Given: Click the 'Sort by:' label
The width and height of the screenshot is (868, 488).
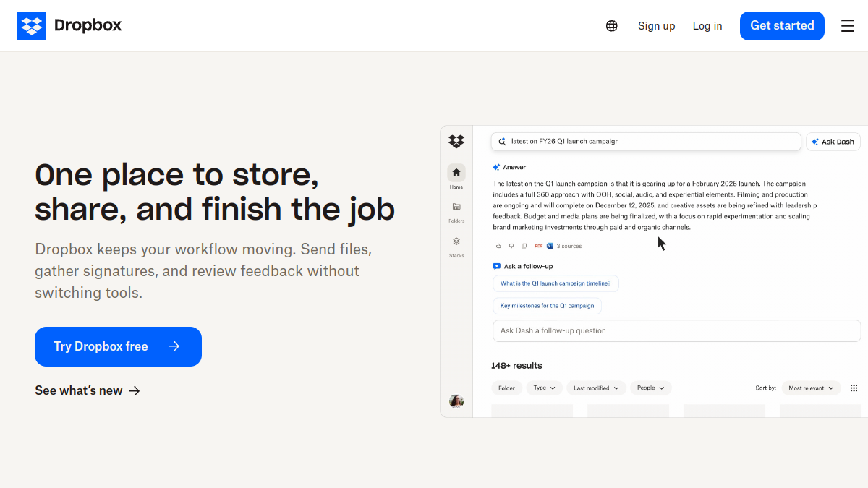Looking at the screenshot, I should point(766,388).
